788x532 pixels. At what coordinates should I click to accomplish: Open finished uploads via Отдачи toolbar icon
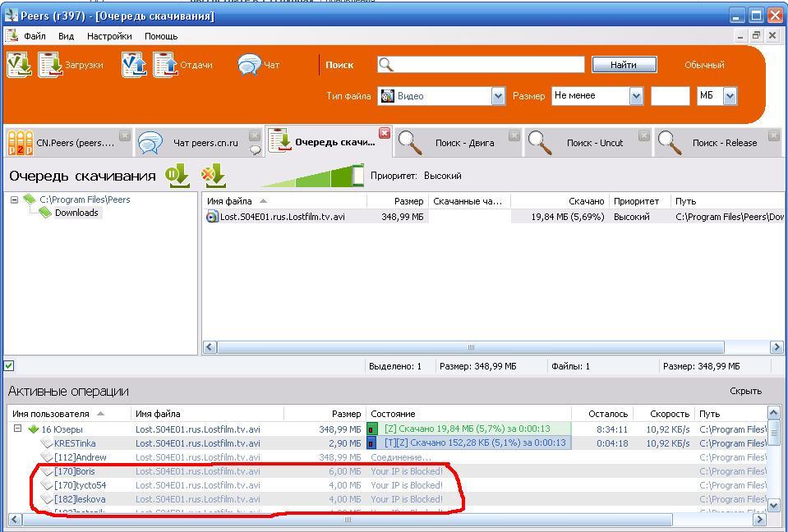pos(166,65)
